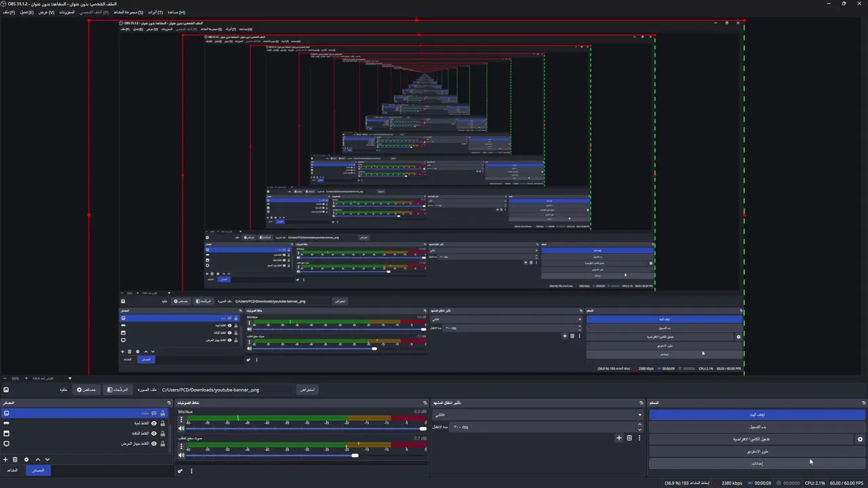Toggle visibility eye of window capture source
Screen dimensions: 868x488
(154, 433)
